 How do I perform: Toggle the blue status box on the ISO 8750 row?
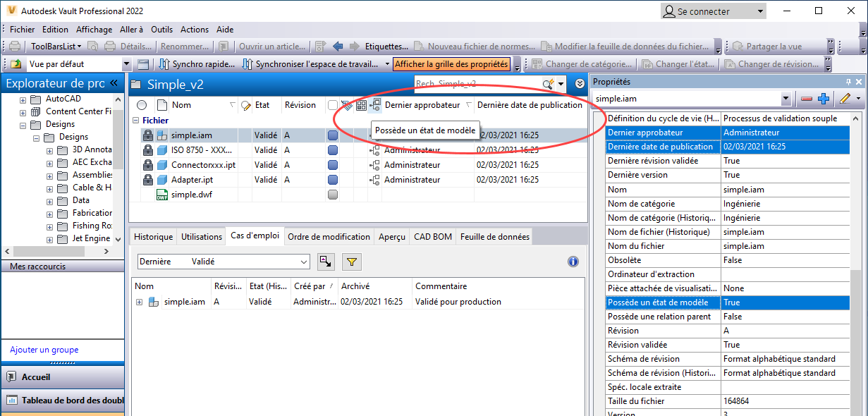click(x=333, y=150)
